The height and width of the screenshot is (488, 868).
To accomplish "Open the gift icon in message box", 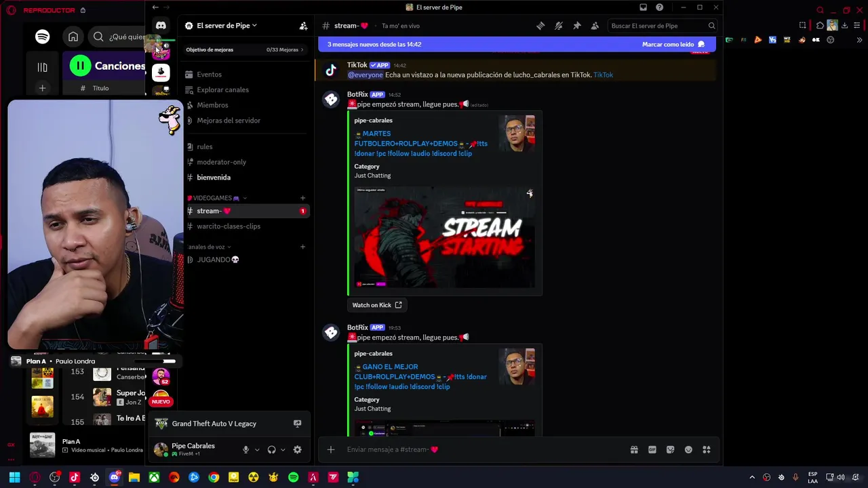I will click(634, 449).
